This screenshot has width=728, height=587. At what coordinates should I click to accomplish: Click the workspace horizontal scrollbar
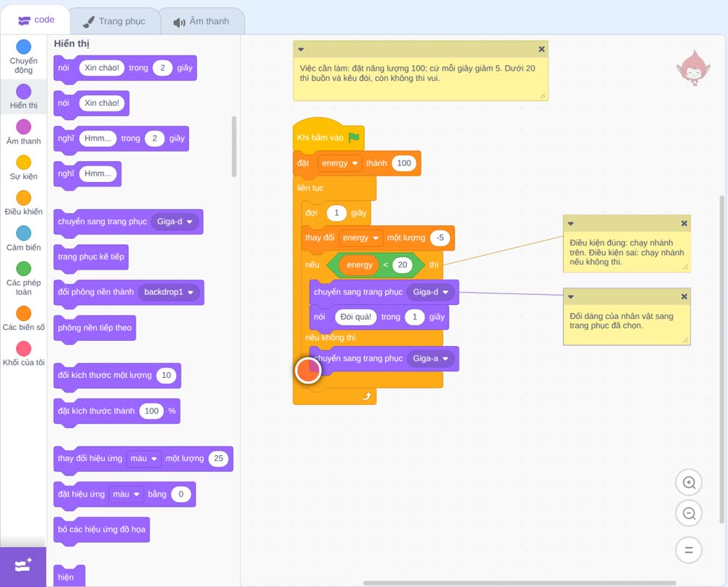(519, 583)
